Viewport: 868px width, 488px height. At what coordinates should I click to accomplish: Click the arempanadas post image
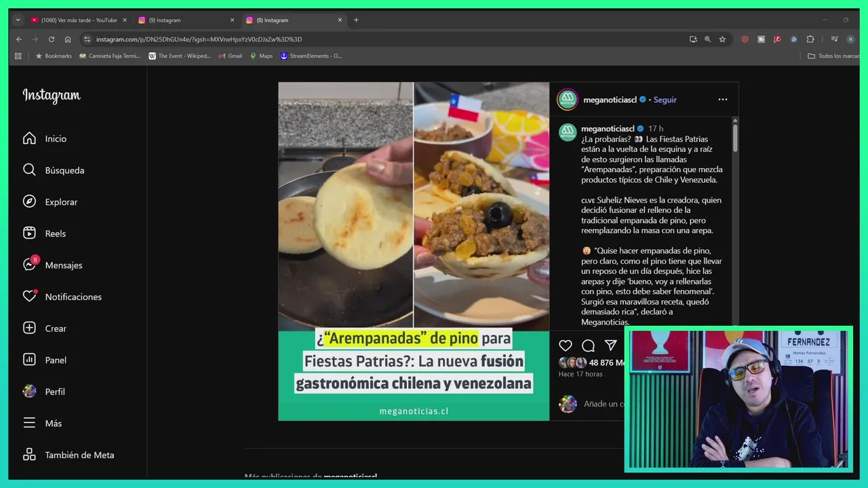pyautogui.click(x=414, y=251)
